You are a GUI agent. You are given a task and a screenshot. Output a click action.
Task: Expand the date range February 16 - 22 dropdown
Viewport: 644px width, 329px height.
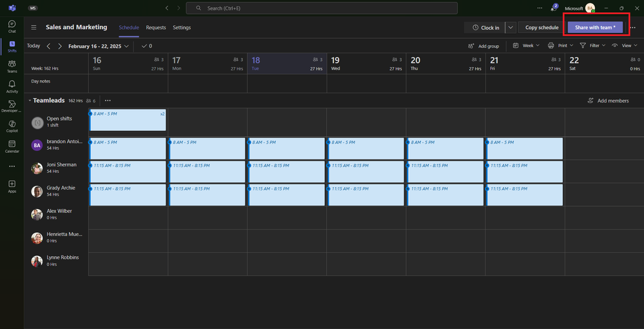click(x=99, y=46)
